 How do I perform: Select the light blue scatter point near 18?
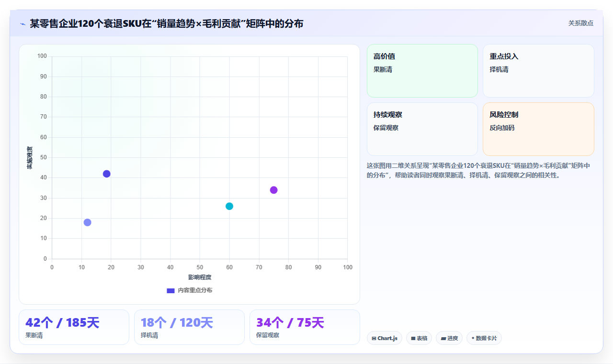tap(87, 222)
